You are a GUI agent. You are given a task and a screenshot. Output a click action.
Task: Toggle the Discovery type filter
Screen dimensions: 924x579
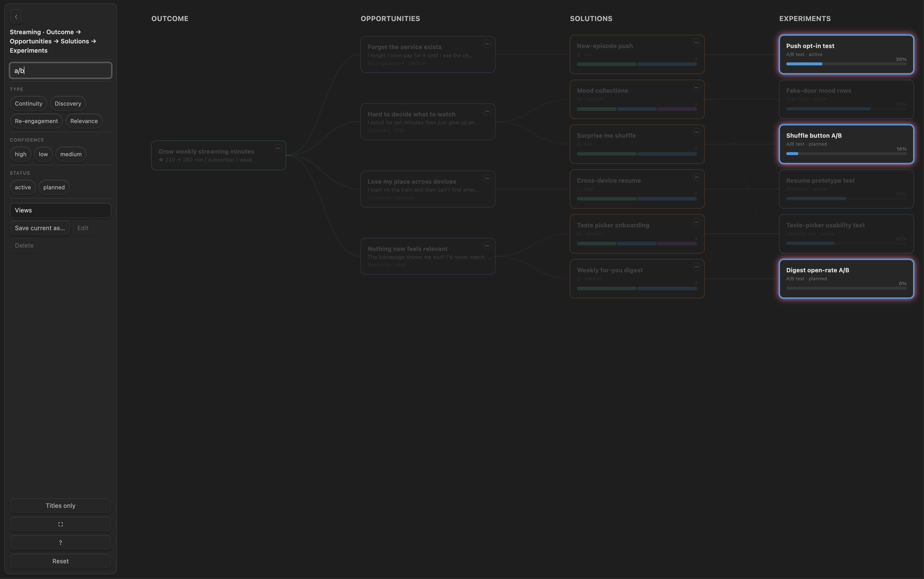pos(68,103)
